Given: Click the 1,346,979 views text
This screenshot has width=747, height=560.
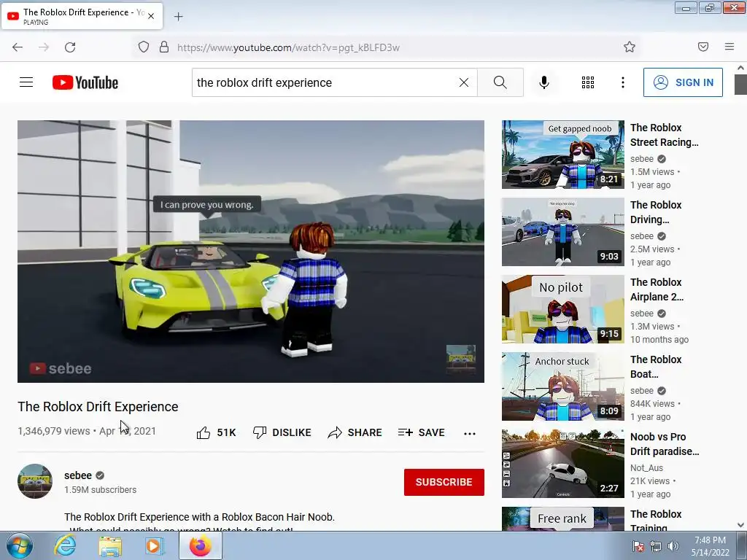Looking at the screenshot, I should tap(54, 431).
